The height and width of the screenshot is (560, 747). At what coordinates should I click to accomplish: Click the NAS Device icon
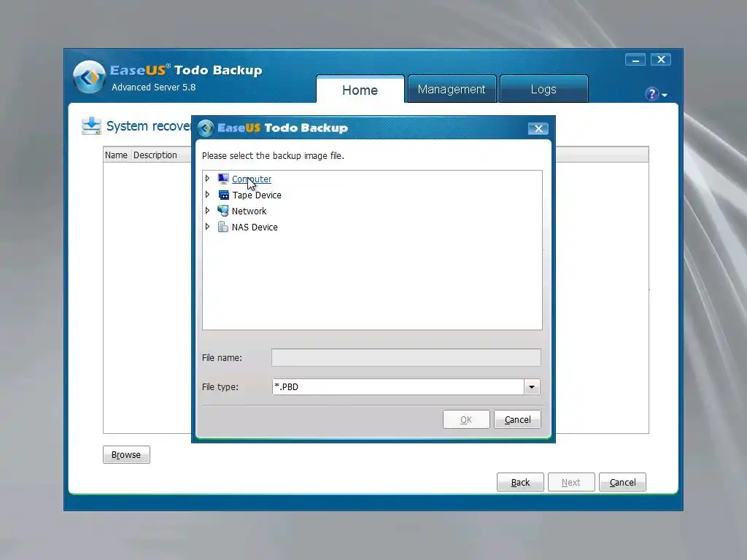click(223, 227)
